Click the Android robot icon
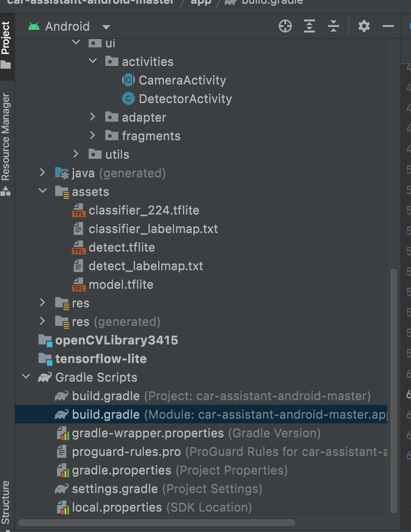The height and width of the screenshot is (532, 411). (34, 26)
